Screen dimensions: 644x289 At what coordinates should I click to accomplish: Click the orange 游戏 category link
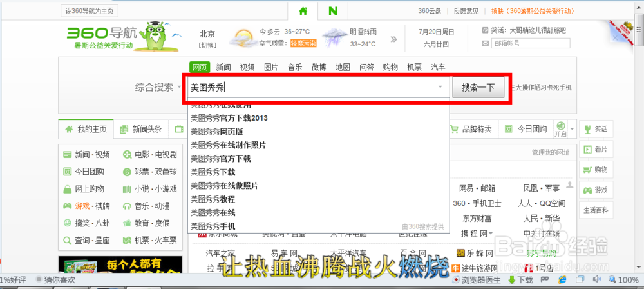click(82, 206)
